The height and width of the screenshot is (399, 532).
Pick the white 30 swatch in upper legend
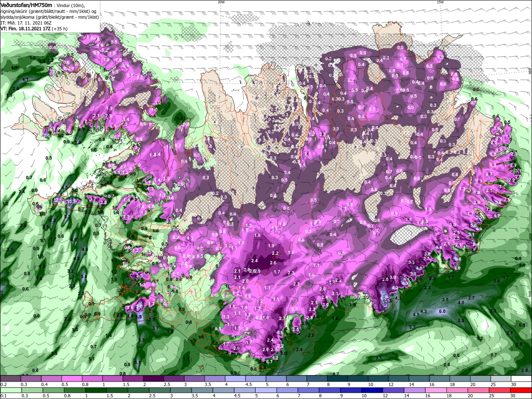pos(522,379)
